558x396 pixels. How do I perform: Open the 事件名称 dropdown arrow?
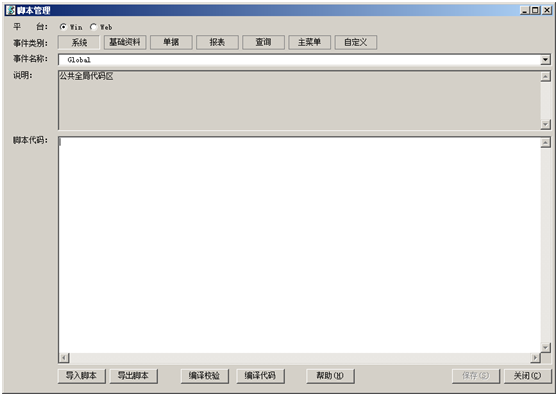click(545, 59)
